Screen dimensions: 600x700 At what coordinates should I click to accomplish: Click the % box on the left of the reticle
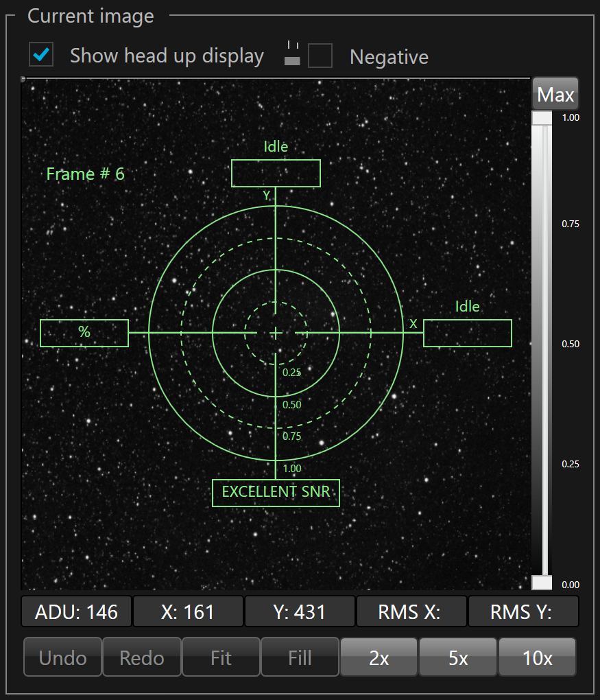pyautogui.click(x=84, y=333)
